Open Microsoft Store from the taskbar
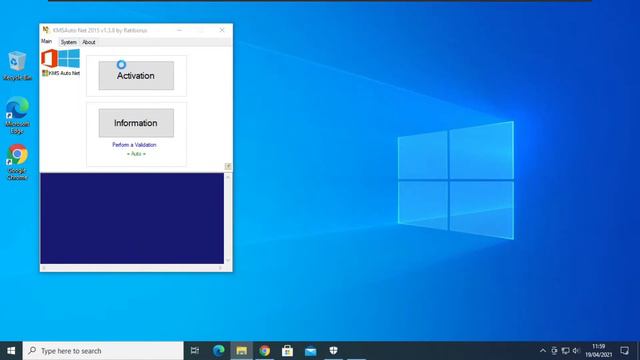 287,351
